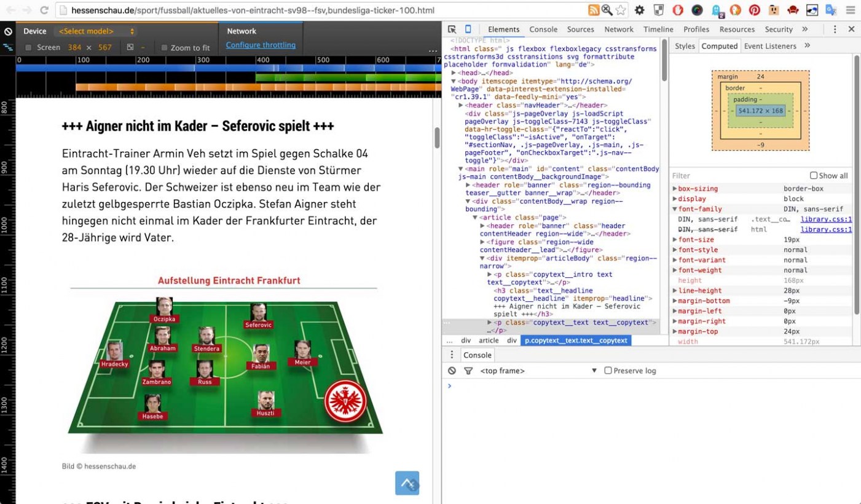This screenshot has height=504, width=861.
Task: Open the Ghostery ghost extension icon
Action: (717, 10)
